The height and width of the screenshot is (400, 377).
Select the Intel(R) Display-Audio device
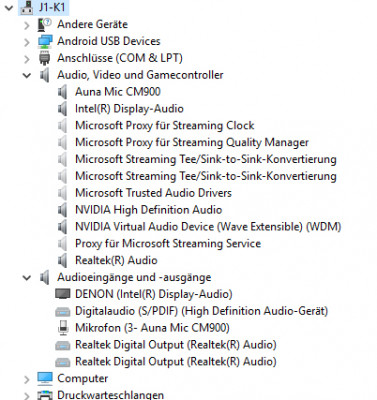pos(129,109)
